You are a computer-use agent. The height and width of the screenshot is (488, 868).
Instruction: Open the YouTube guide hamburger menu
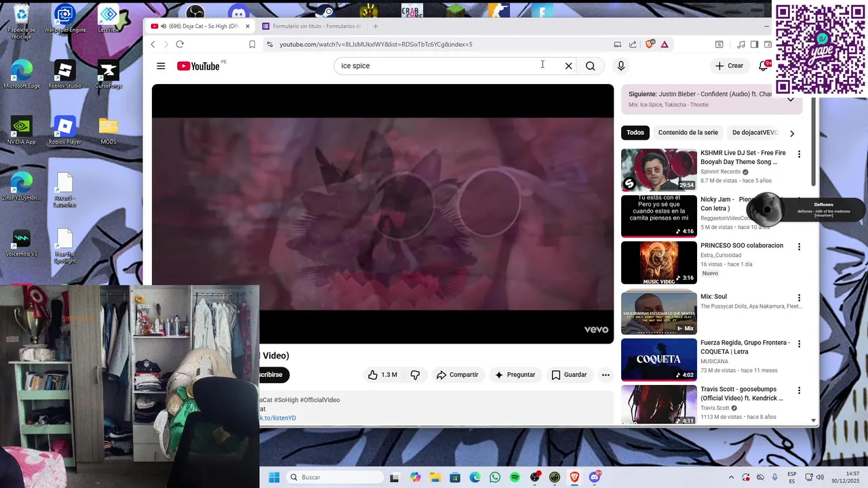(x=161, y=66)
